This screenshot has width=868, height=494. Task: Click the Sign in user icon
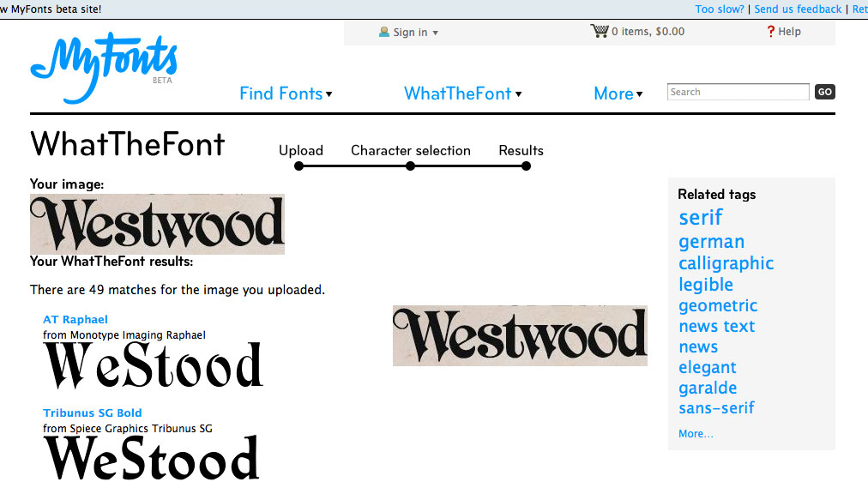383,32
